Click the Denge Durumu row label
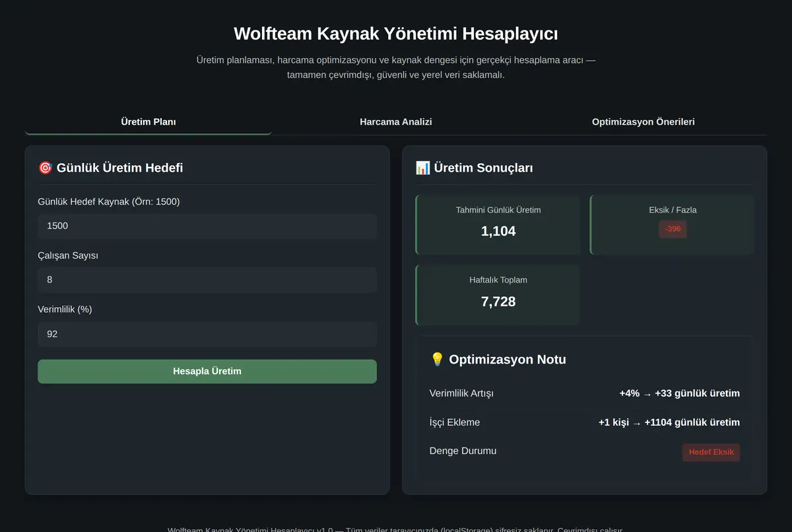 click(463, 451)
